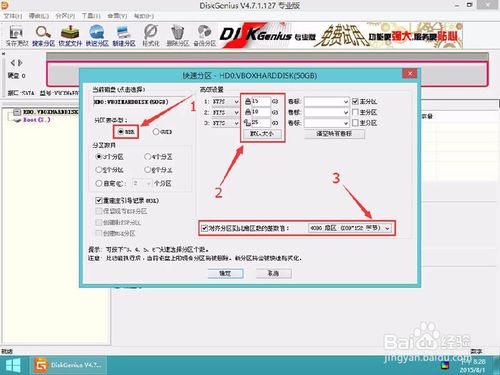Open the Help (帮助) menu
Screen dimensions: 500x375
[x=144, y=16]
